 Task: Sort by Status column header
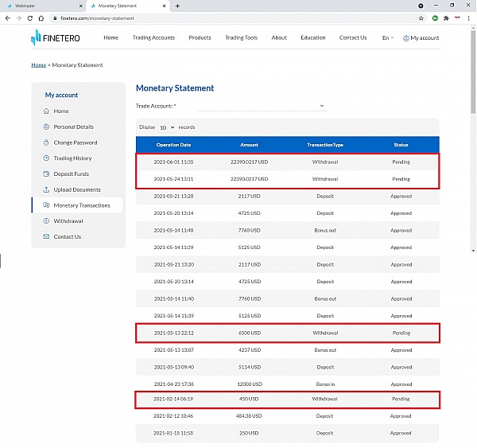coord(401,145)
